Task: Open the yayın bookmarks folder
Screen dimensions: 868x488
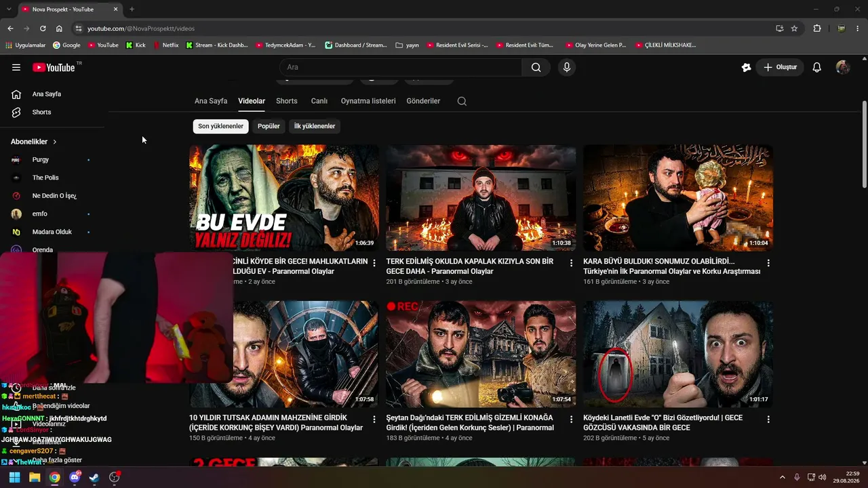Action: (407, 45)
